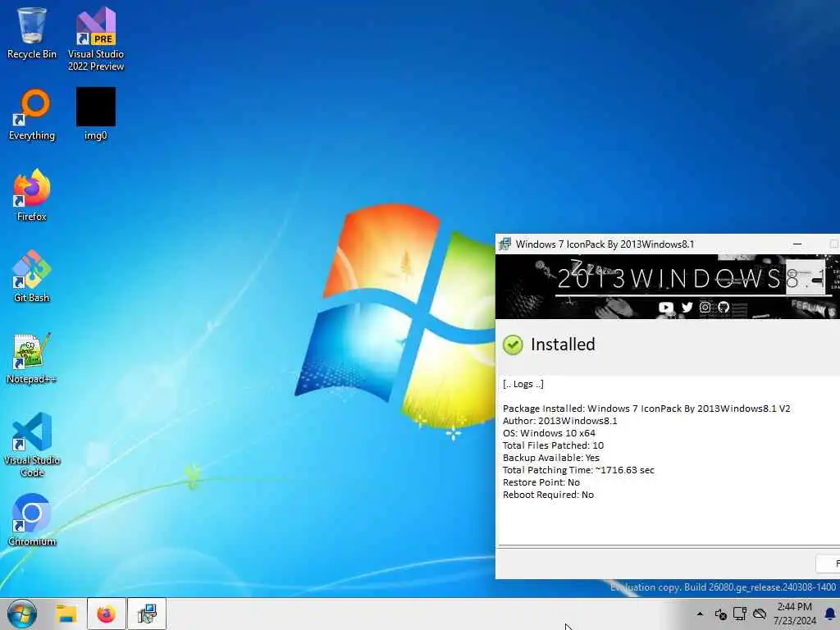This screenshot has height=630, width=840.
Task: Open the Git Bash desktop shortcut
Action: (x=32, y=276)
